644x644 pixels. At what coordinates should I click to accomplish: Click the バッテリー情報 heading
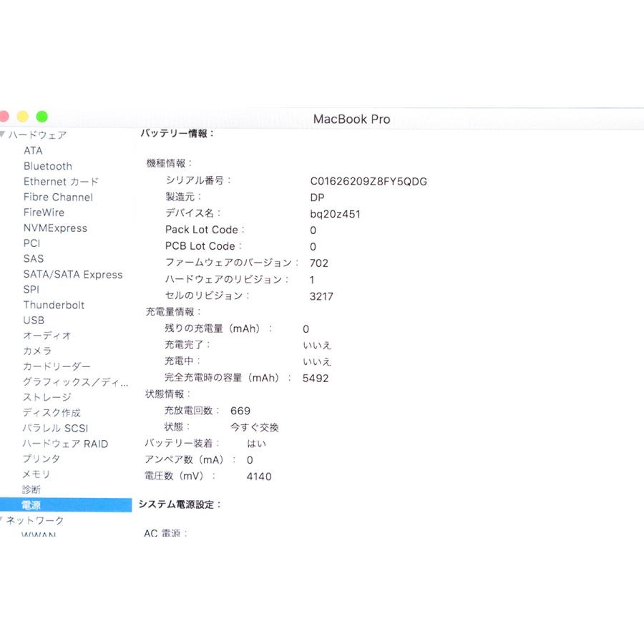tap(177, 134)
